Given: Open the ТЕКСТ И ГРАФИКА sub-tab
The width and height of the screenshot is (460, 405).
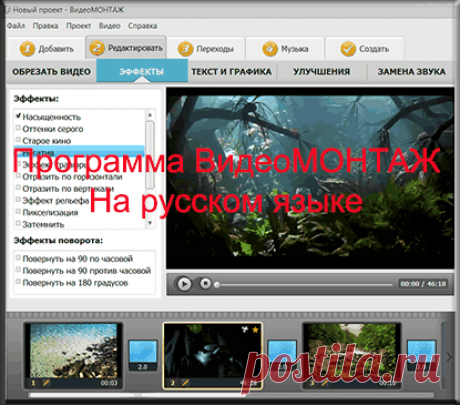Looking at the screenshot, I should [x=232, y=71].
